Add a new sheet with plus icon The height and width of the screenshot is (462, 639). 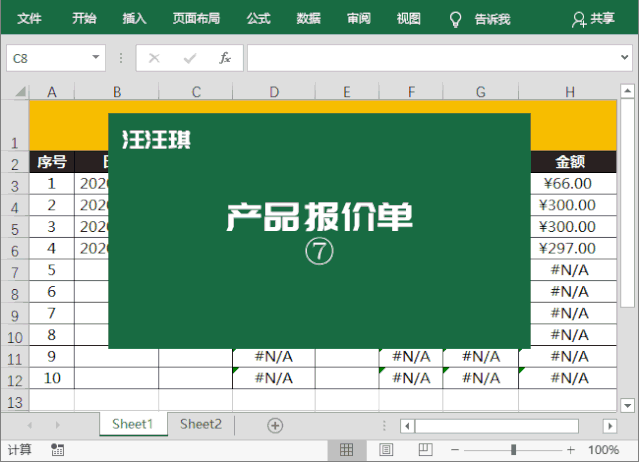[275, 425]
